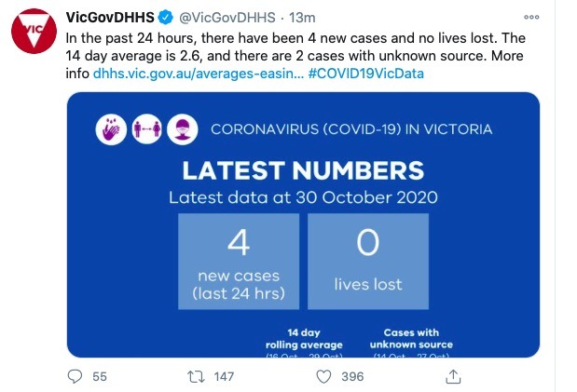Click the 147 retweets count
The height and width of the screenshot is (392, 577).
(x=224, y=376)
